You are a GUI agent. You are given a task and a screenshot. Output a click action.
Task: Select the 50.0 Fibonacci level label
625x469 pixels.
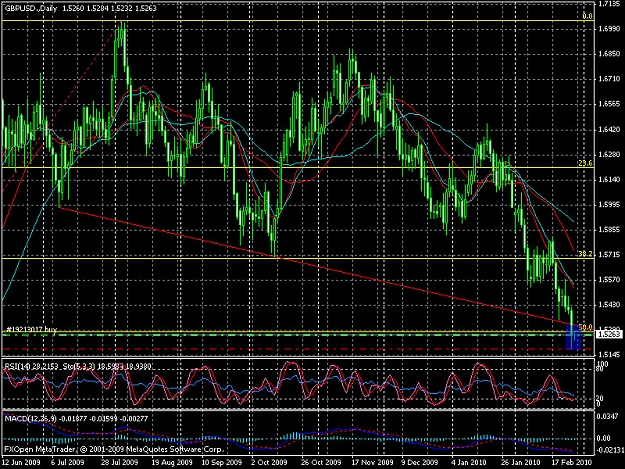(x=585, y=327)
